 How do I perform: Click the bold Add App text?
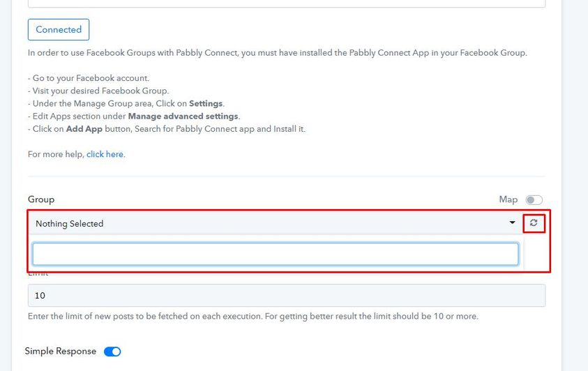tap(84, 129)
